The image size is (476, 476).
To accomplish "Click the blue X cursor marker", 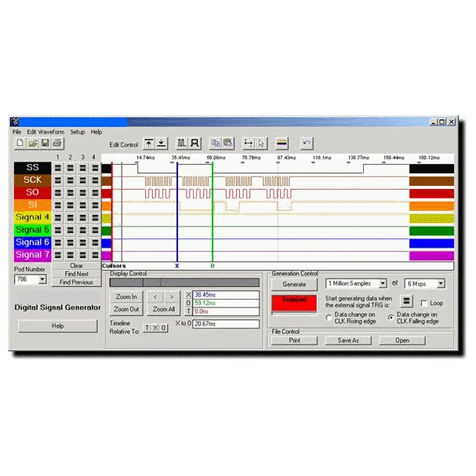I will click(x=177, y=266).
